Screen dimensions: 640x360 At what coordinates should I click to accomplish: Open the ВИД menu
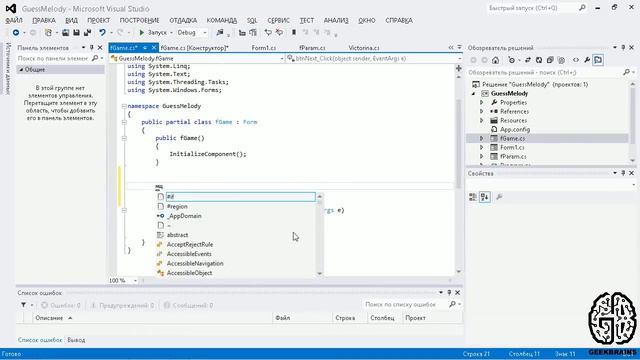71,20
